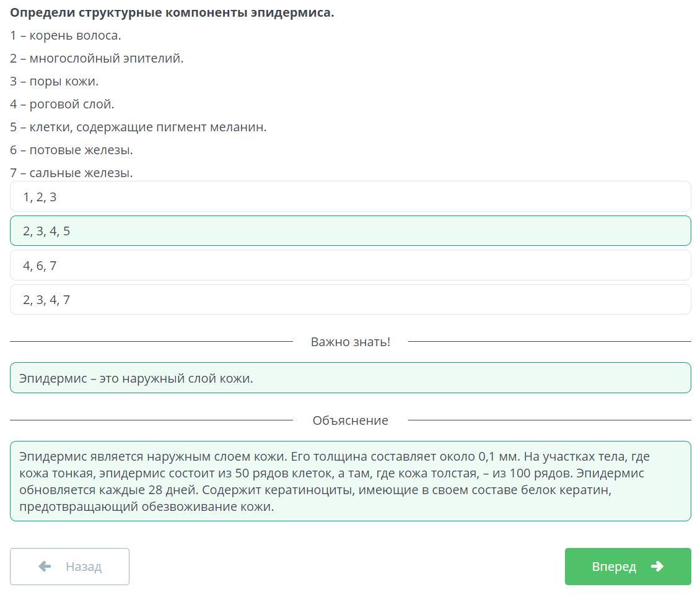Click list item "7 – сальные железы"
The image size is (700, 613).
(x=71, y=173)
